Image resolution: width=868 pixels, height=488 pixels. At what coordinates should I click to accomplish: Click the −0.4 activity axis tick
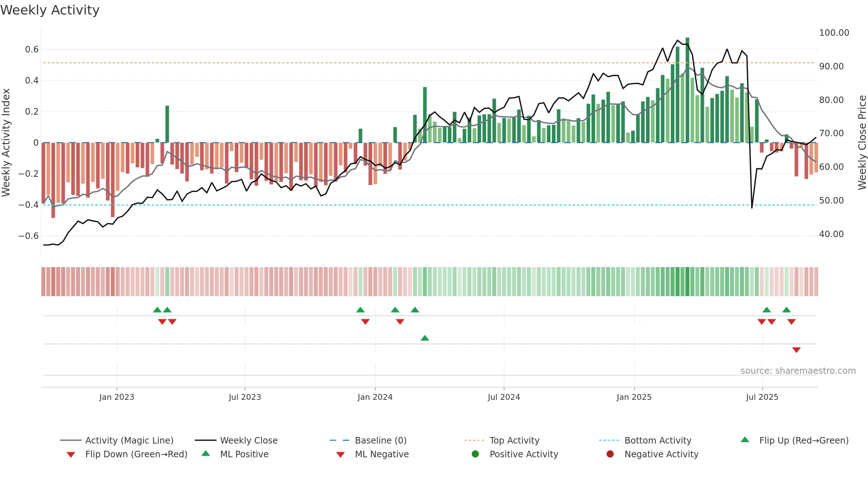click(x=29, y=205)
